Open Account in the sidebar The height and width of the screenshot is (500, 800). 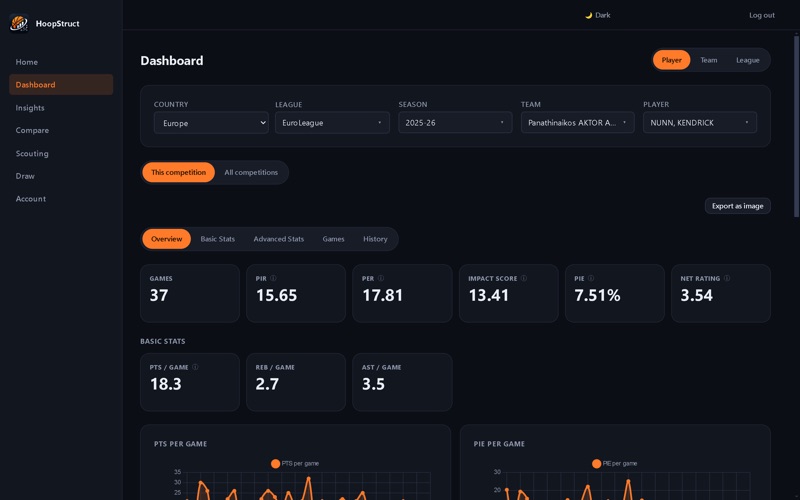pos(61,198)
